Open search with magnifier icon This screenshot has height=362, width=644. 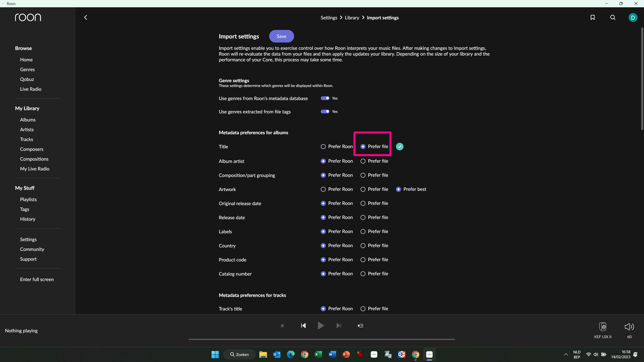click(613, 17)
